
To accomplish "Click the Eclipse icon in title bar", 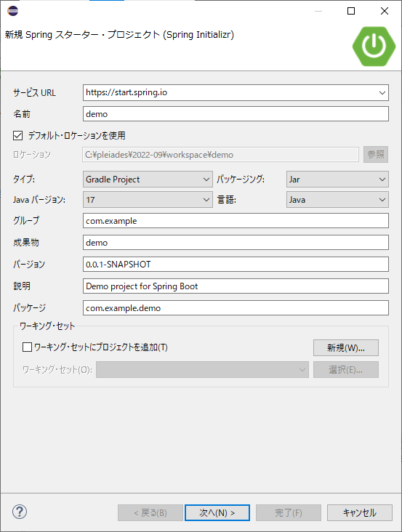I will pos(12,11).
